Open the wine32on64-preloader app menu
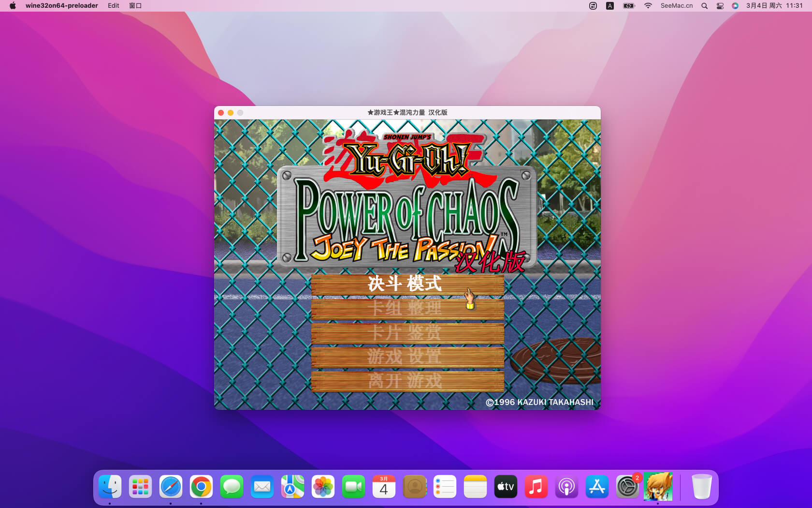 click(x=62, y=6)
